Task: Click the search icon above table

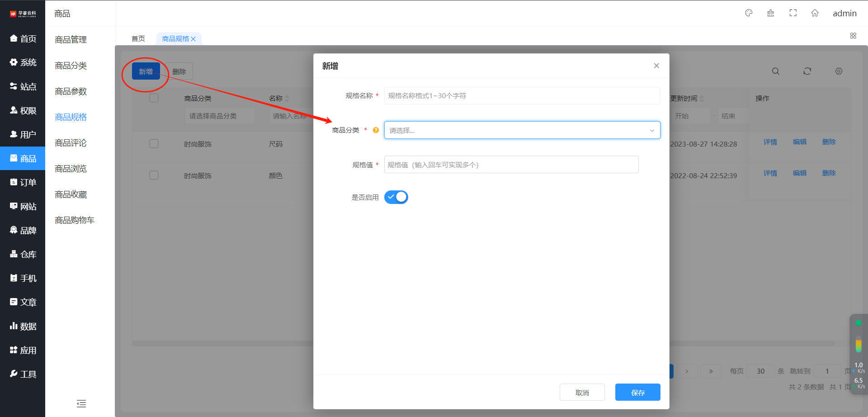Action: 775,71
